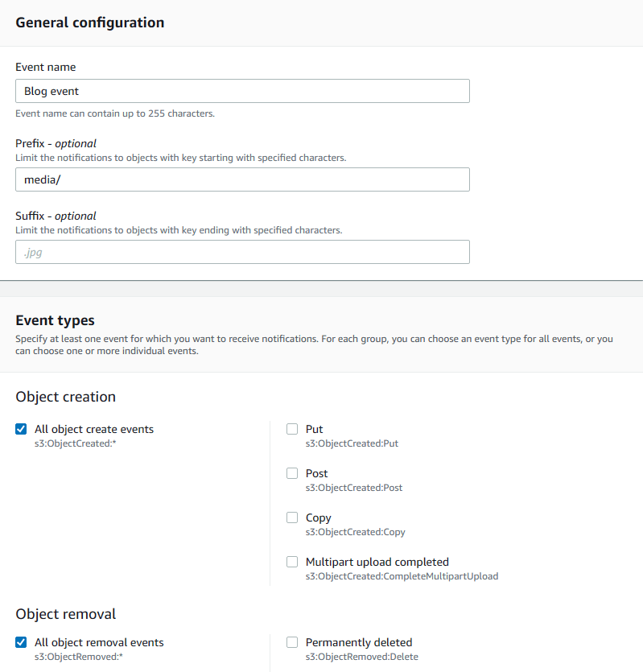The width and height of the screenshot is (643, 672).
Task: Click the Event types section heading
Action: (x=55, y=320)
